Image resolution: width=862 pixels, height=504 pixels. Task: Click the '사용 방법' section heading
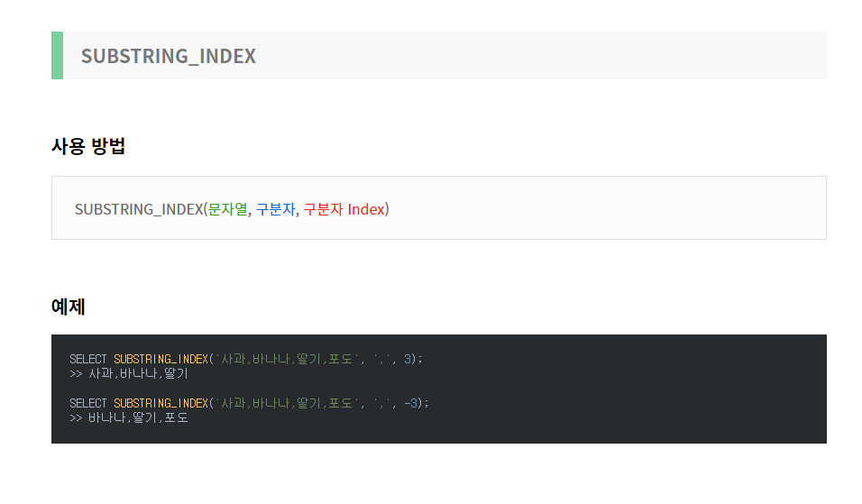click(x=88, y=146)
